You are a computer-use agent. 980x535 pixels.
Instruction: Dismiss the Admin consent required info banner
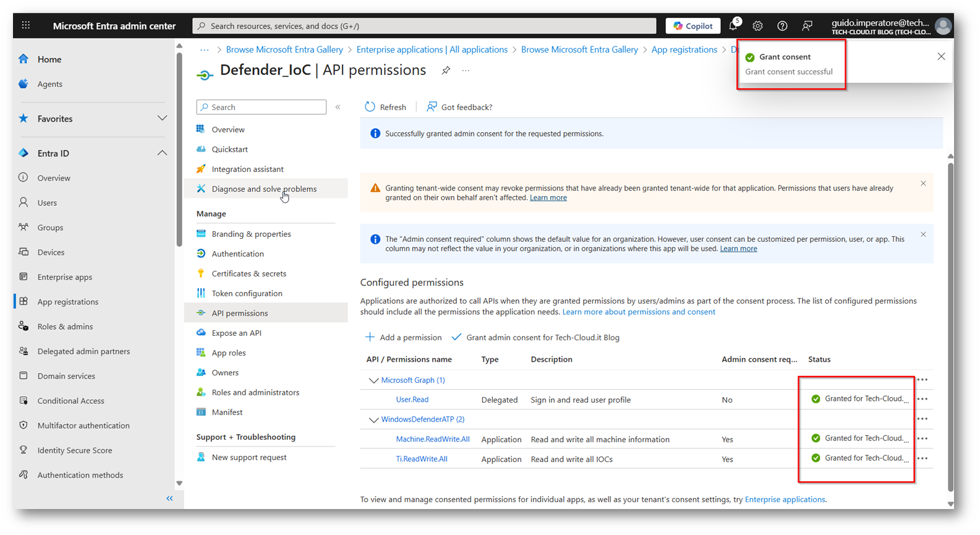923,234
